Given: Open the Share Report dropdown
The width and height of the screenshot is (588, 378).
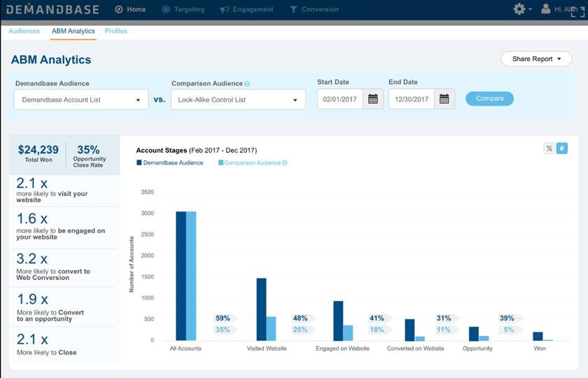Looking at the screenshot, I should point(536,59).
